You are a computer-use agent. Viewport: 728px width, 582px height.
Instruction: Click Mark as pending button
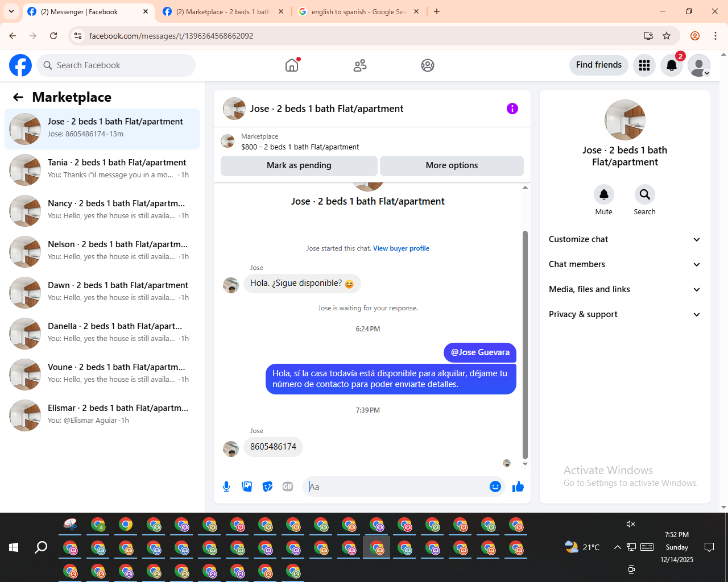point(299,165)
